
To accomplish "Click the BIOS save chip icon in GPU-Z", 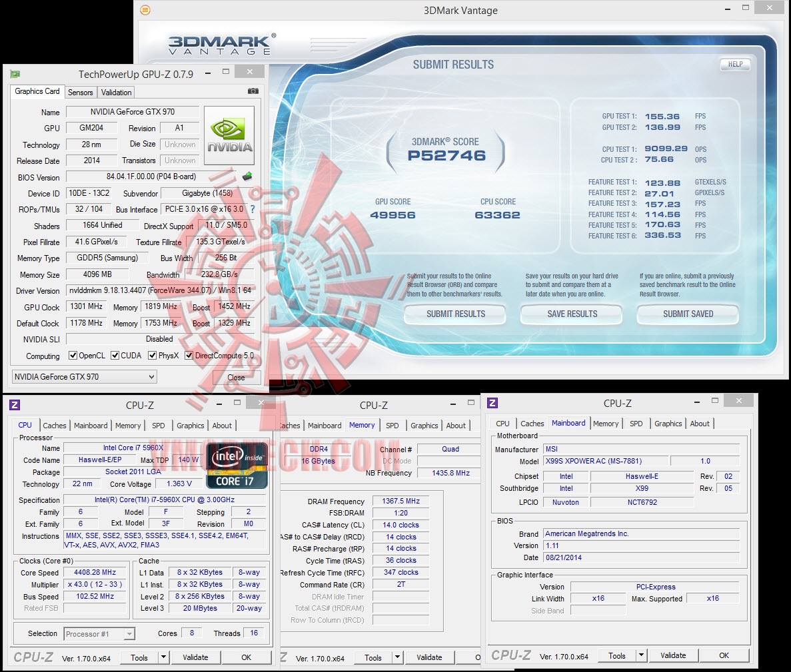I will point(247,176).
